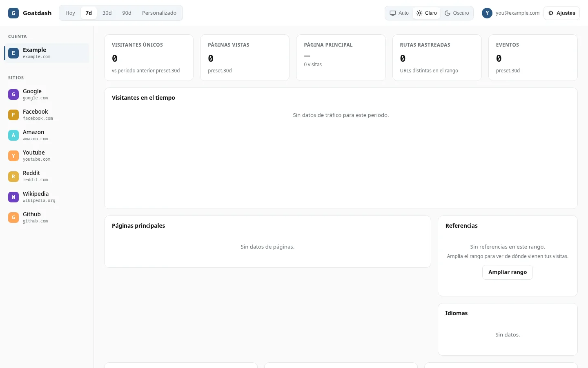This screenshot has height=368, width=588.
Task: Click the Idiomas panel heading
Action: click(x=457, y=313)
